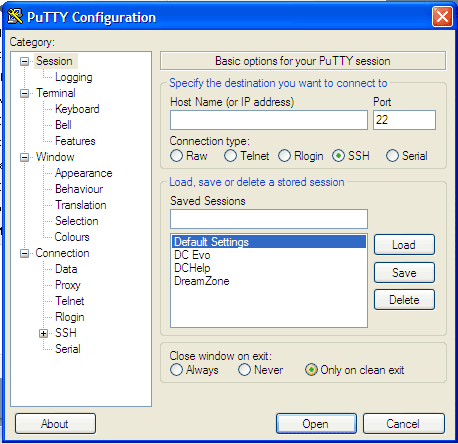Focus the Host Name input field
This screenshot has width=458, height=444.
click(x=269, y=120)
